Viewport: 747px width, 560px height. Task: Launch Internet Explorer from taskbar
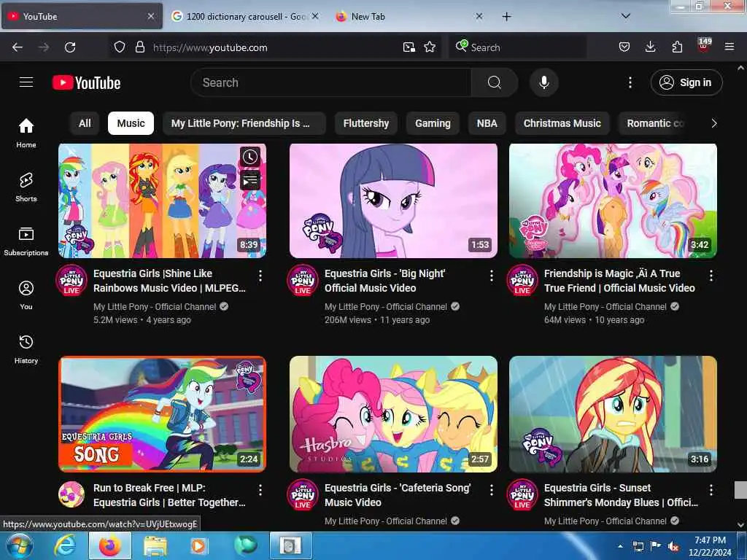coord(64,545)
